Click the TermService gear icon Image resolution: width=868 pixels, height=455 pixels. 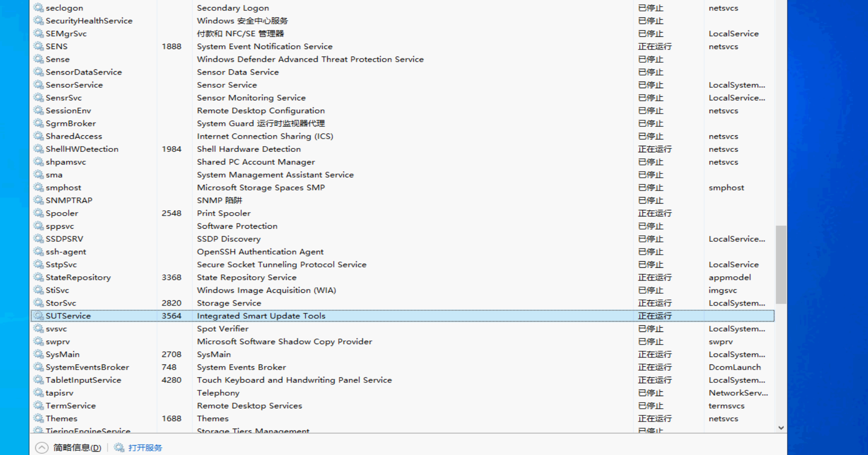click(39, 405)
